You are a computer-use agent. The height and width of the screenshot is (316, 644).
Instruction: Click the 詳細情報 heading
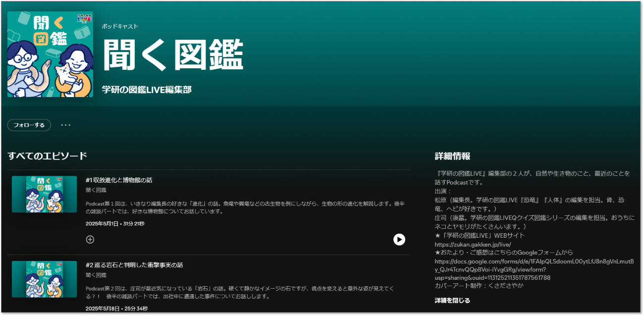click(x=453, y=157)
